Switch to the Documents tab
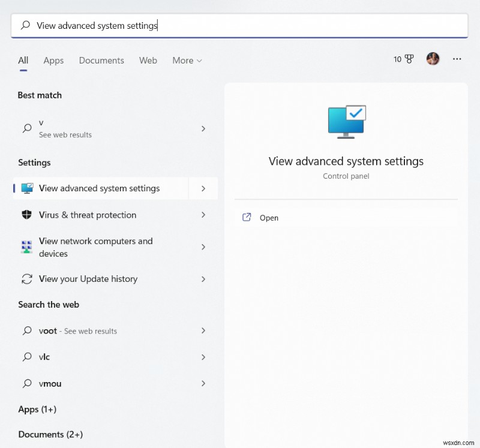The image size is (480, 448). [x=101, y=61]
